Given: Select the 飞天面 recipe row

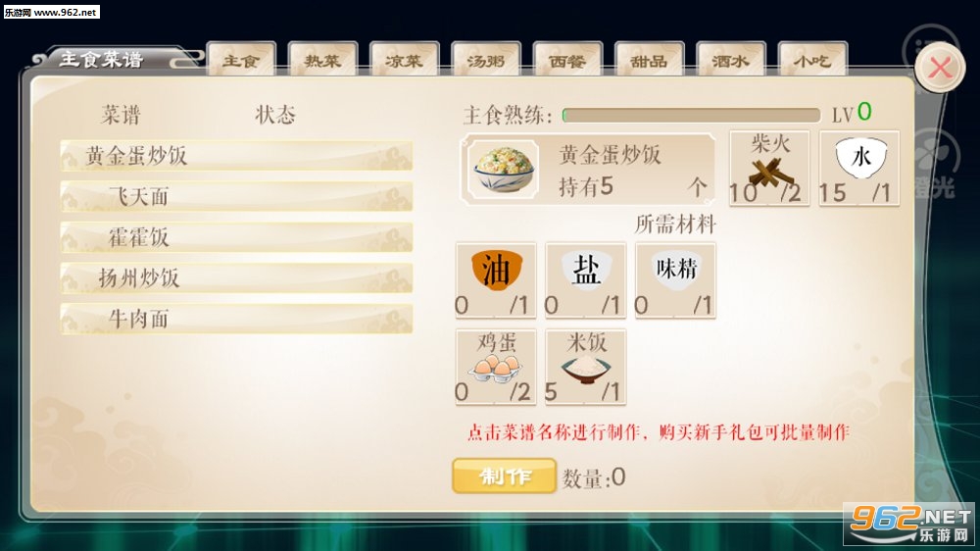Looking at the screenshot, I should coord(236,196).
